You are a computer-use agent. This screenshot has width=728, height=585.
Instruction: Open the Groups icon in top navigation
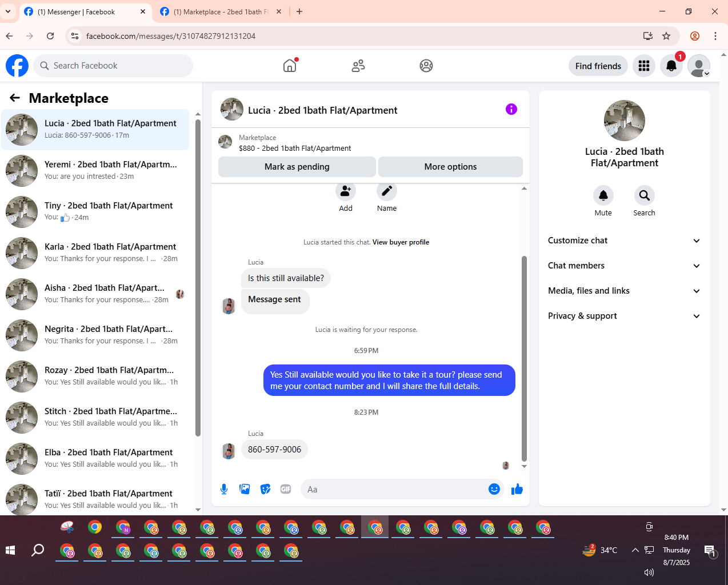pos(426,66)
